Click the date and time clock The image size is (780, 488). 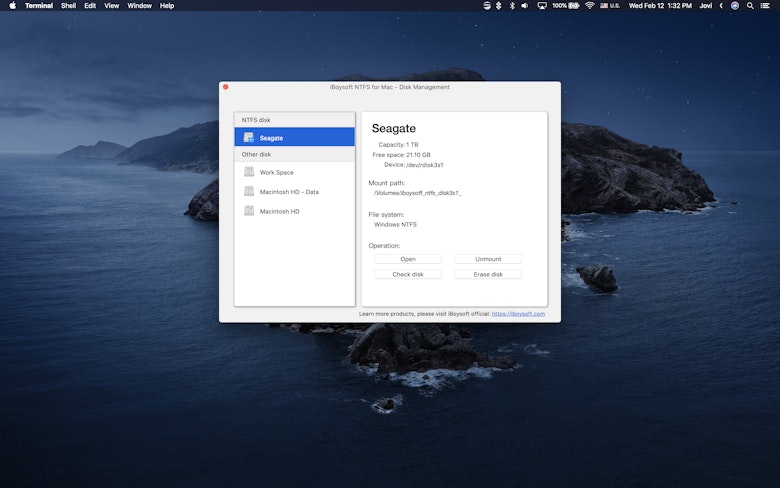pyautogui.click(x=660, y=5)
